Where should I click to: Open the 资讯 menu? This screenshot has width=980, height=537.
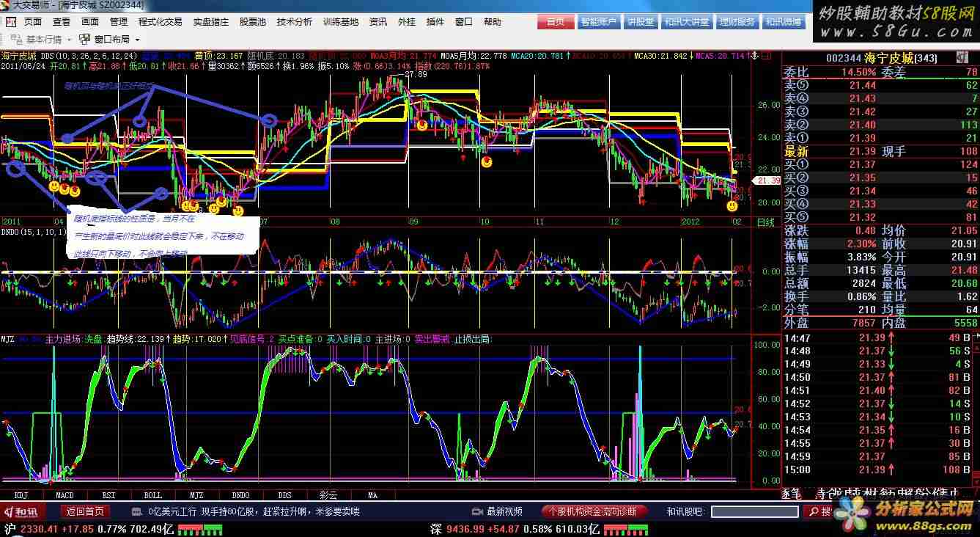(x=378, y=22)
